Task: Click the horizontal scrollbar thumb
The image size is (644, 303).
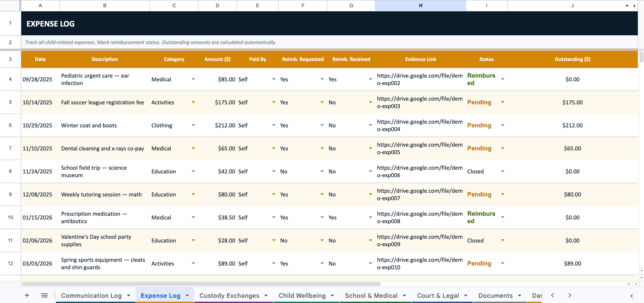Action: 201,284
